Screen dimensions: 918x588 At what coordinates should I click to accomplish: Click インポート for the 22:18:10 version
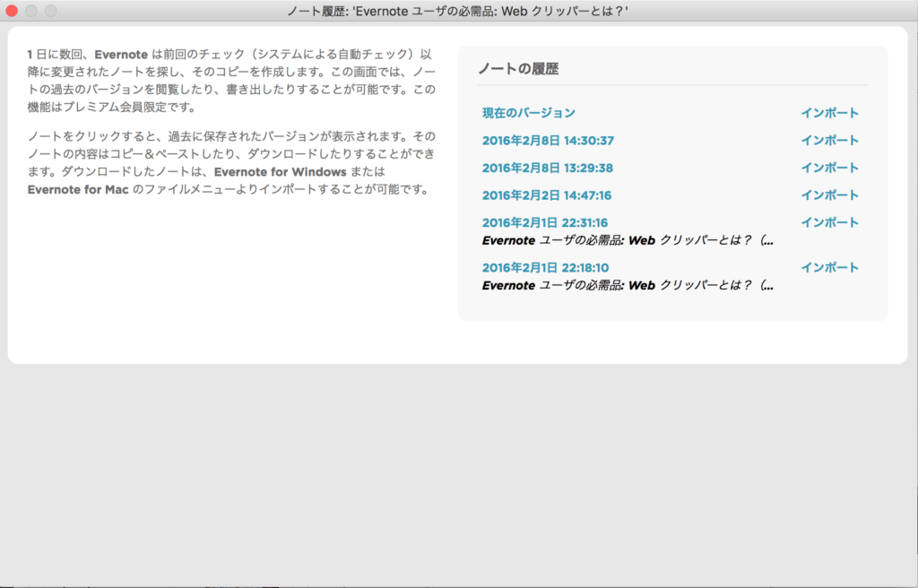[829, 268]
